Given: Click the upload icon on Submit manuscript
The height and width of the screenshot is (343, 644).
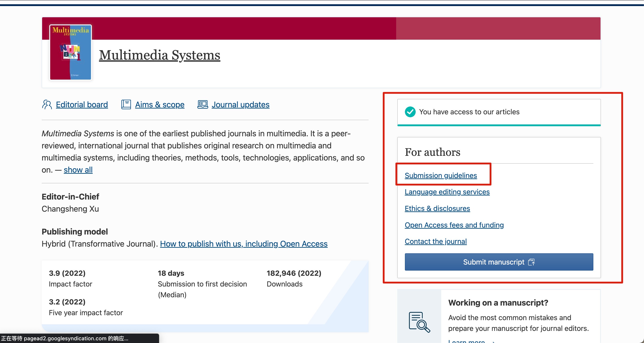Looking at the screenshot, I should tap(532, 262).
